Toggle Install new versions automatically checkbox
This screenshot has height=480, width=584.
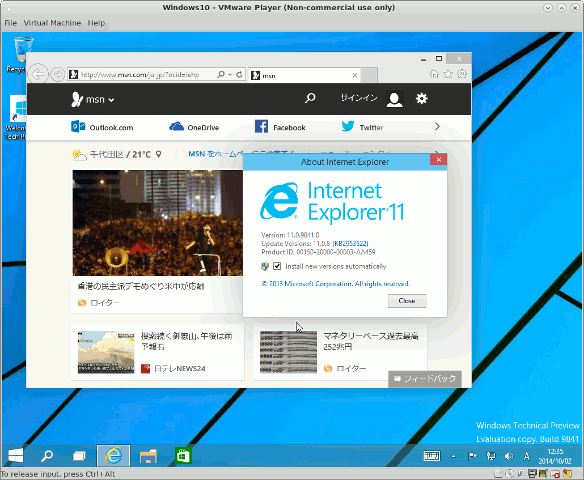coord(277,266)
